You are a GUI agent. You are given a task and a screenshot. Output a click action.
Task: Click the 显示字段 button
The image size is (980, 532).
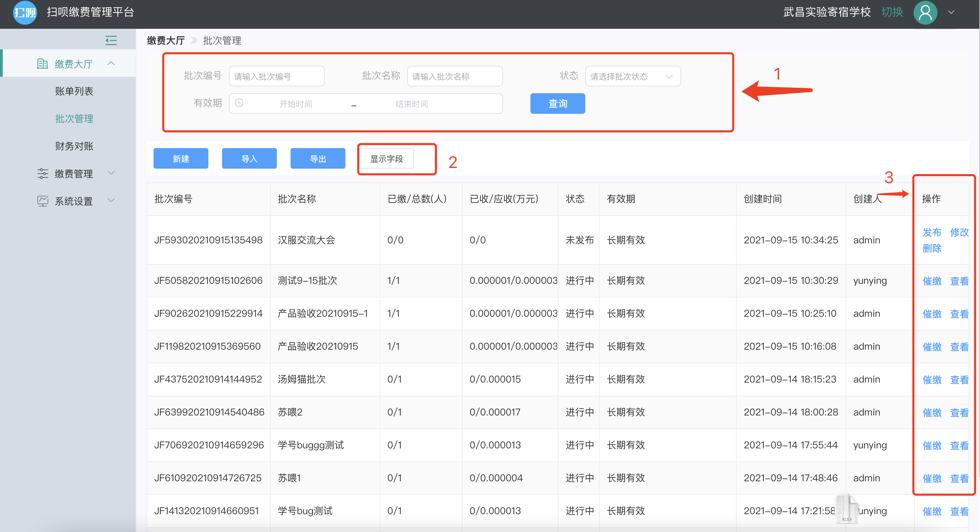pos(387,159)
